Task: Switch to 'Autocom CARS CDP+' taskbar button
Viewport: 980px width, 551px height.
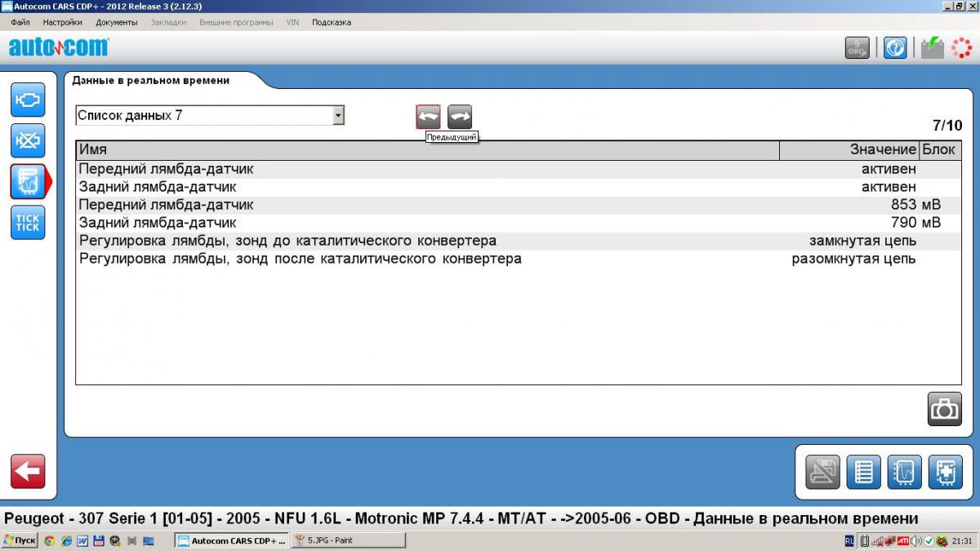Action: tap(232, 540)
